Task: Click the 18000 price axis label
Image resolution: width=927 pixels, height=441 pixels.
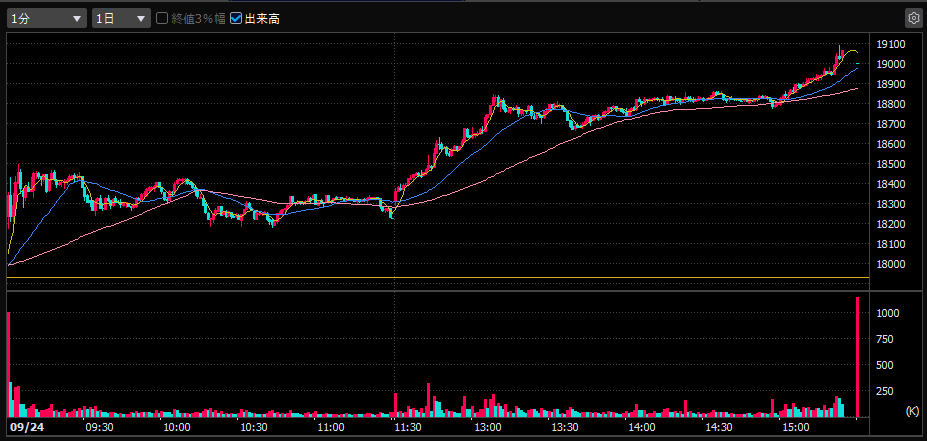Action: coord(890,265)
